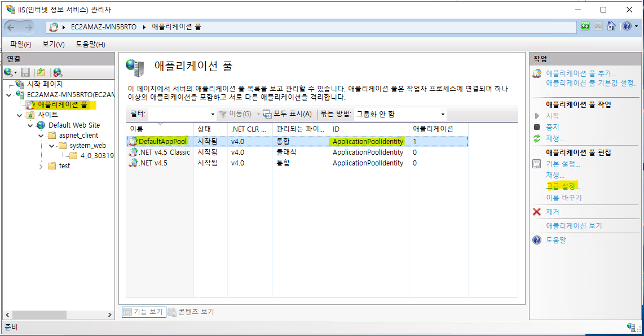Click the Stop icon beside the Refresh icon
The image size is (644, 336).
click(598, 27)
